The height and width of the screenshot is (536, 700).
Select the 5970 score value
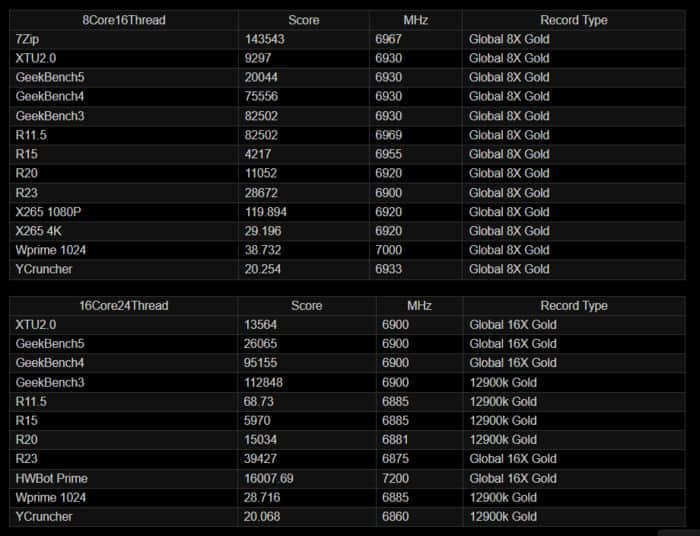257,421
